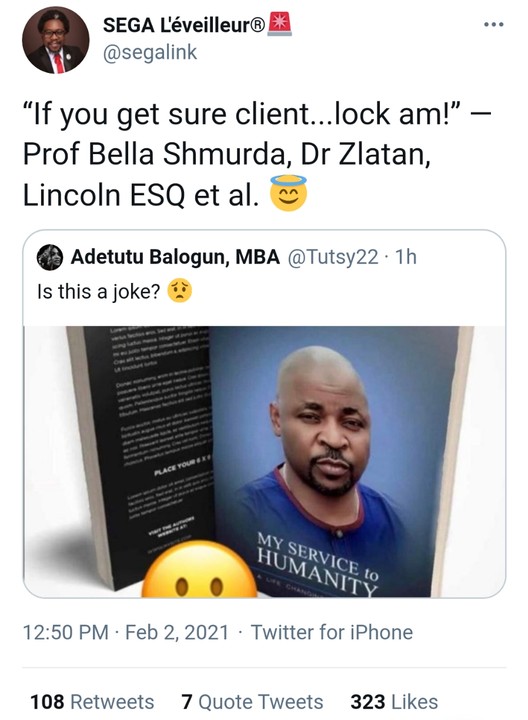View the 323 Likes list
The image size is (528, 720).
(x=394, y=702)
